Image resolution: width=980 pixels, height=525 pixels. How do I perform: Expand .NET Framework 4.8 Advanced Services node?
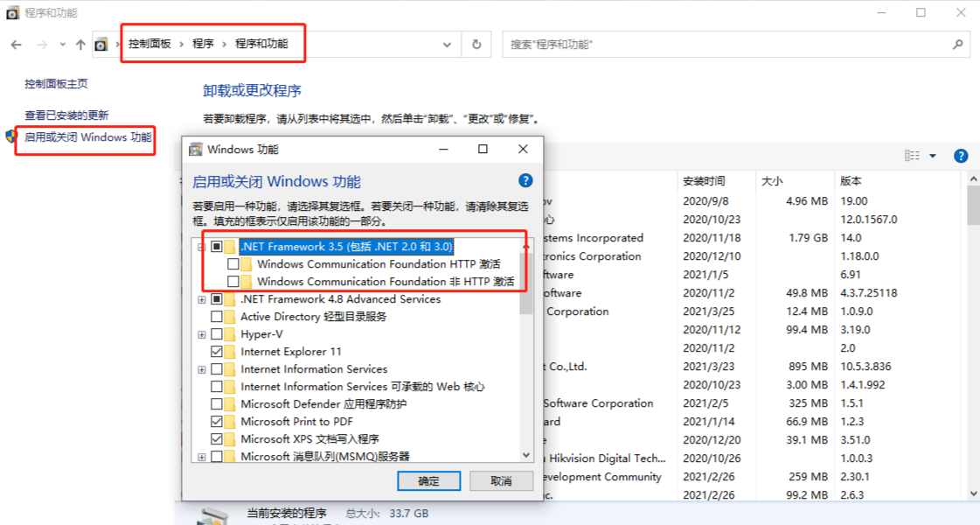[201, 300]
